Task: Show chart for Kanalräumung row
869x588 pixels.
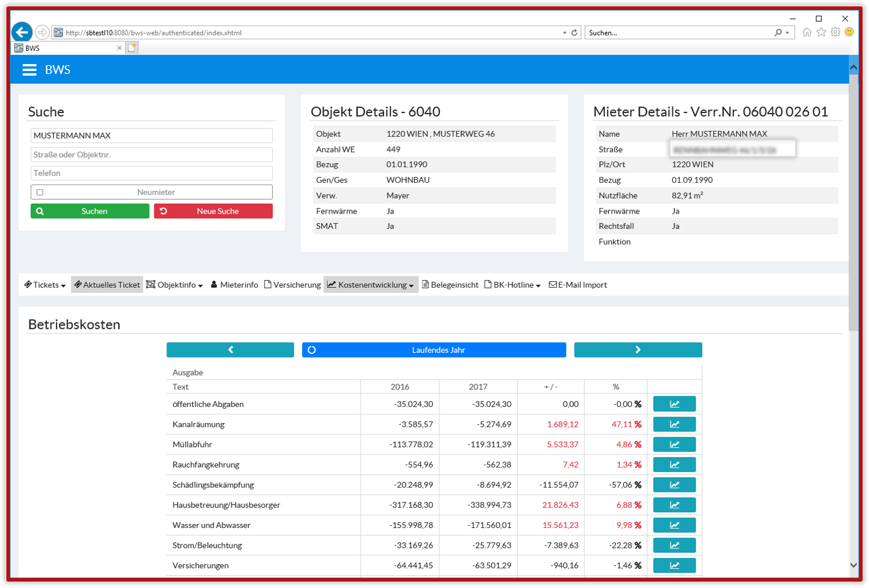Action: tap(674, 424)
